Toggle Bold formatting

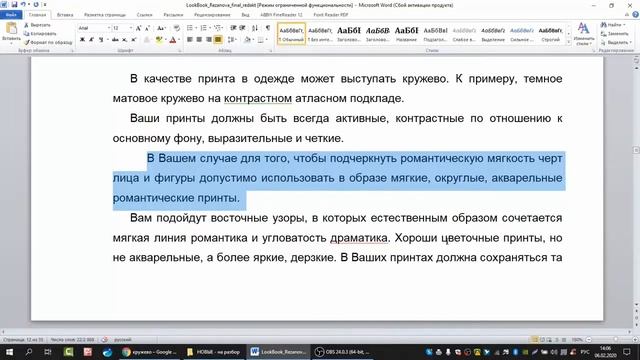[82, 40]
